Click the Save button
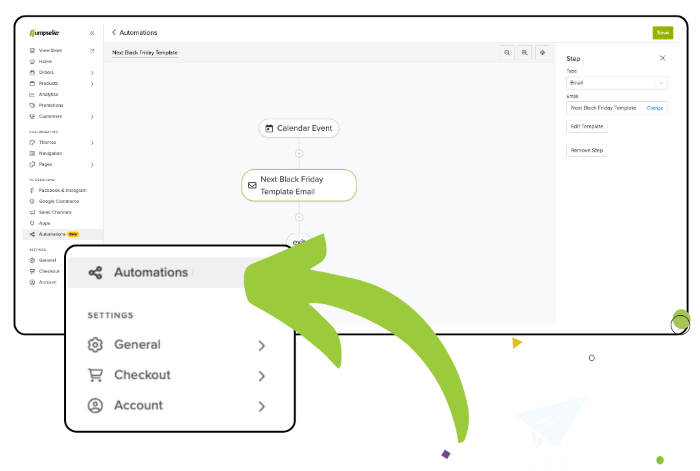 pos(662,33)
